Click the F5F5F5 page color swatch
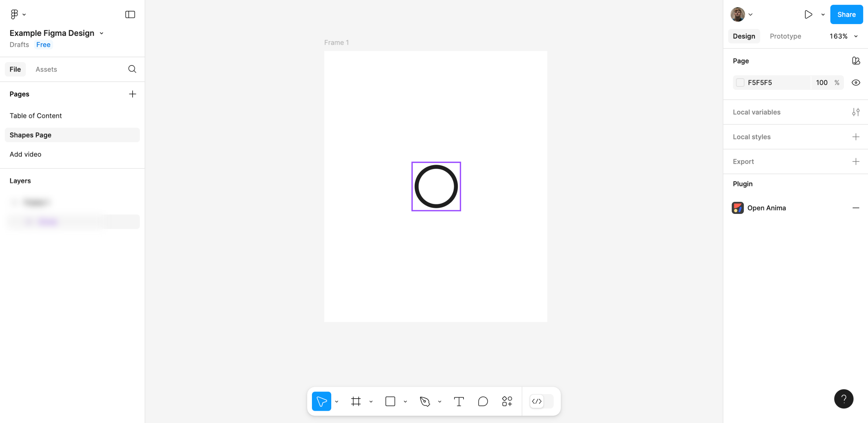Viewport: 868px width, 423px height. (741, 82)
